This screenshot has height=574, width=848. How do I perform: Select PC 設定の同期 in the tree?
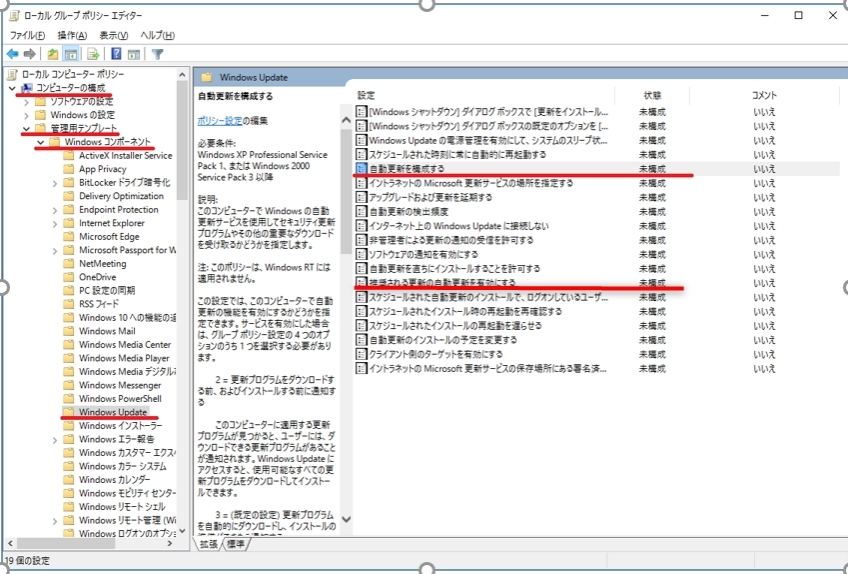[x=107, y=291]
